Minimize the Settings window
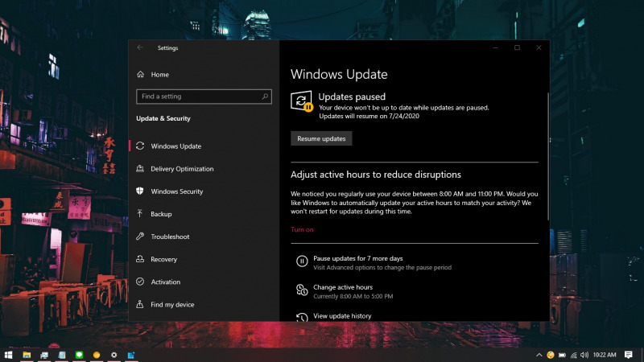This screenshot has width=644, height=362. (x=495, y=47)
